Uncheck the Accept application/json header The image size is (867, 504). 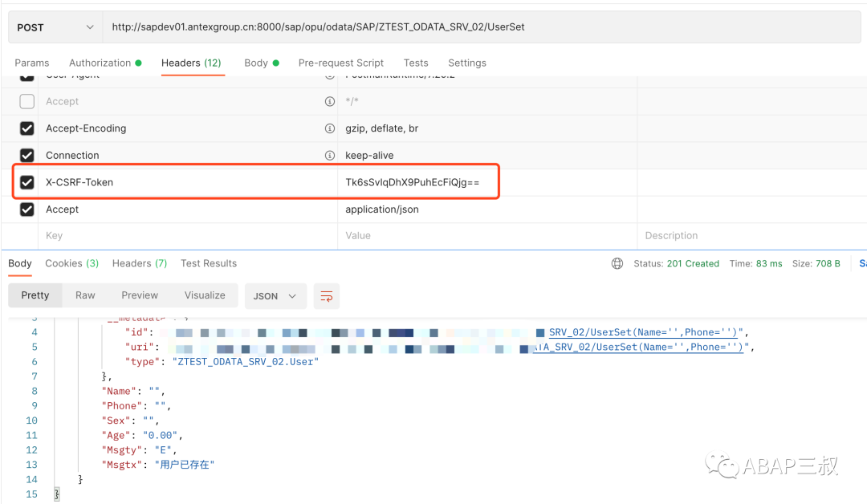27,209
